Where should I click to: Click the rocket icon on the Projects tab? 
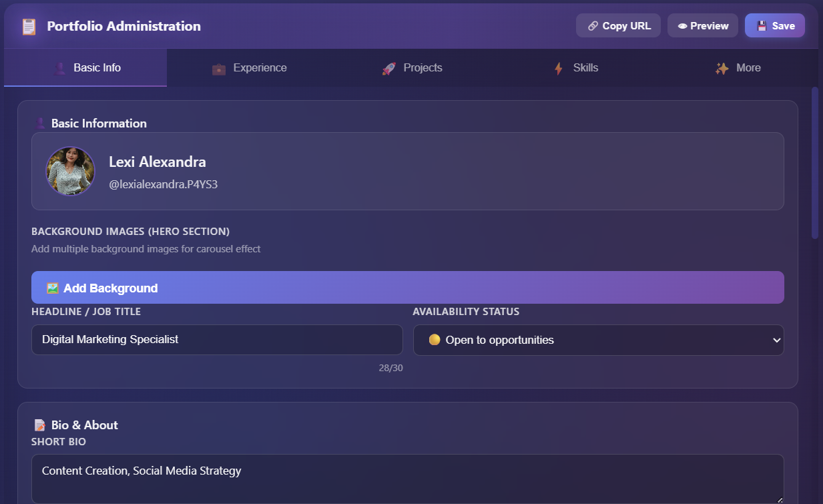pyautogui.click(x=388, y=67)
